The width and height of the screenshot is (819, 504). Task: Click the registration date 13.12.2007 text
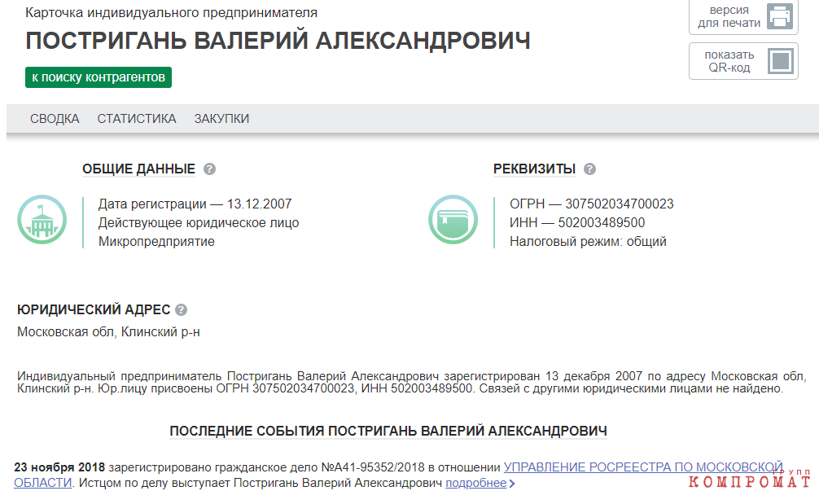[x=195, y=204]
